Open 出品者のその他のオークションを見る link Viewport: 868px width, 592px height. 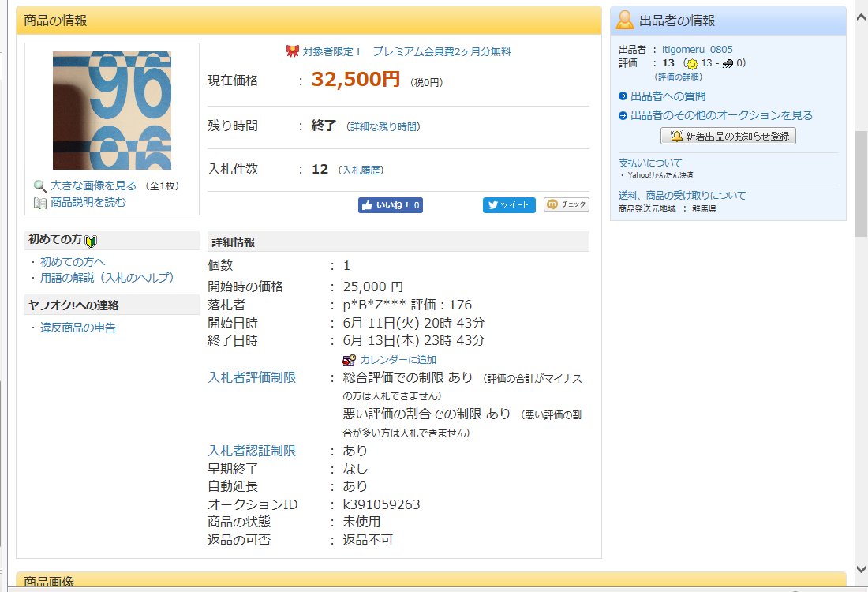[722, 115]
